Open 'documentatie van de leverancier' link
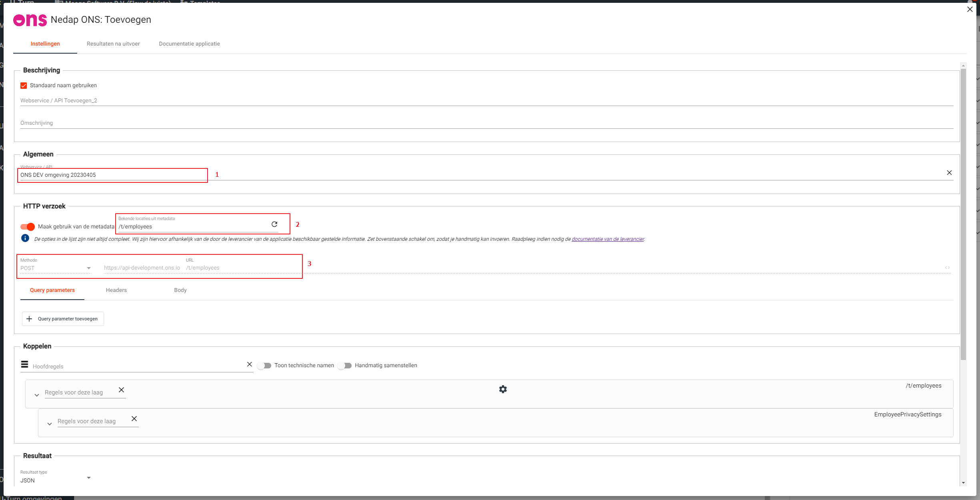The width and height of the screenshot is (980, 500). pos(608,239)
